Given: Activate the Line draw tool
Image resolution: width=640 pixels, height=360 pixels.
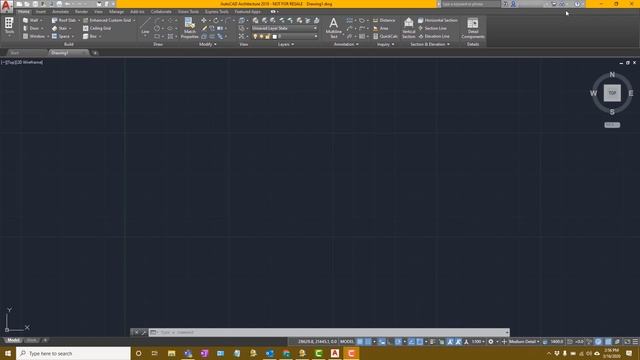Looking at the screenshot, I should (x=145, y=26).
